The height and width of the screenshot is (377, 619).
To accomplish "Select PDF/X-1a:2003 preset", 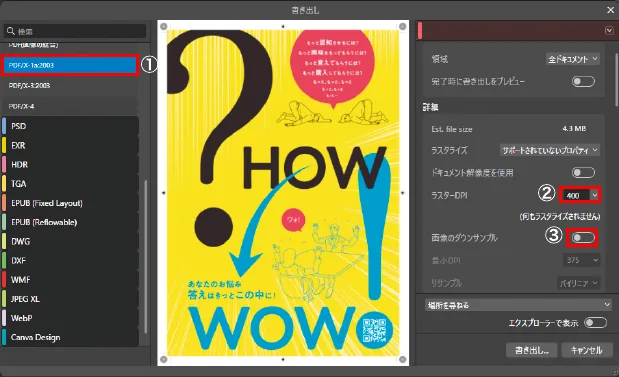I will click(x=70, y=65).
